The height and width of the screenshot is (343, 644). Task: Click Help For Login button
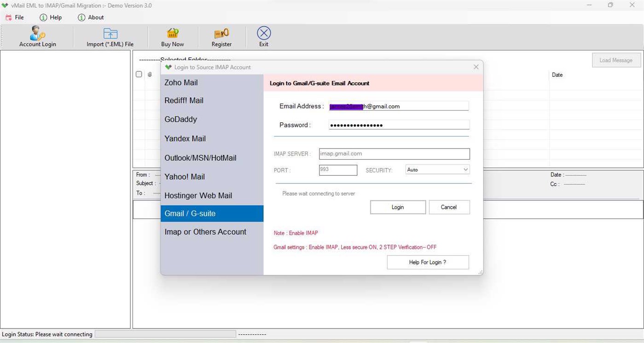(427, 262)
